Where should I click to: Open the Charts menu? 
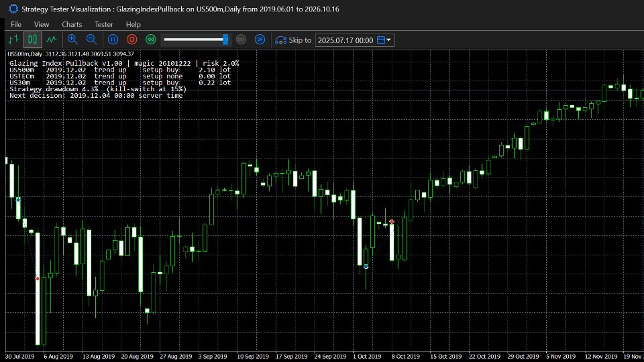(x=72, y=24)
